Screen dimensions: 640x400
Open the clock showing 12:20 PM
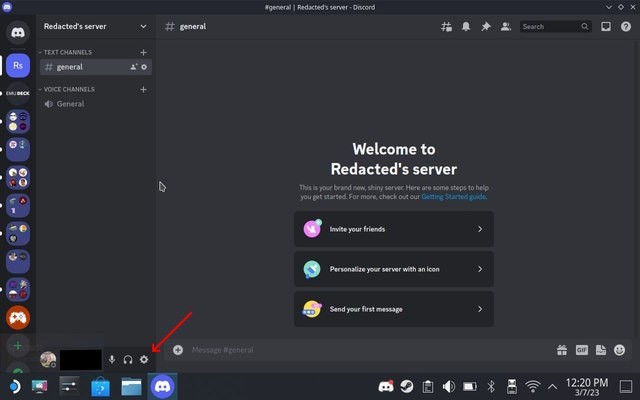587,386
